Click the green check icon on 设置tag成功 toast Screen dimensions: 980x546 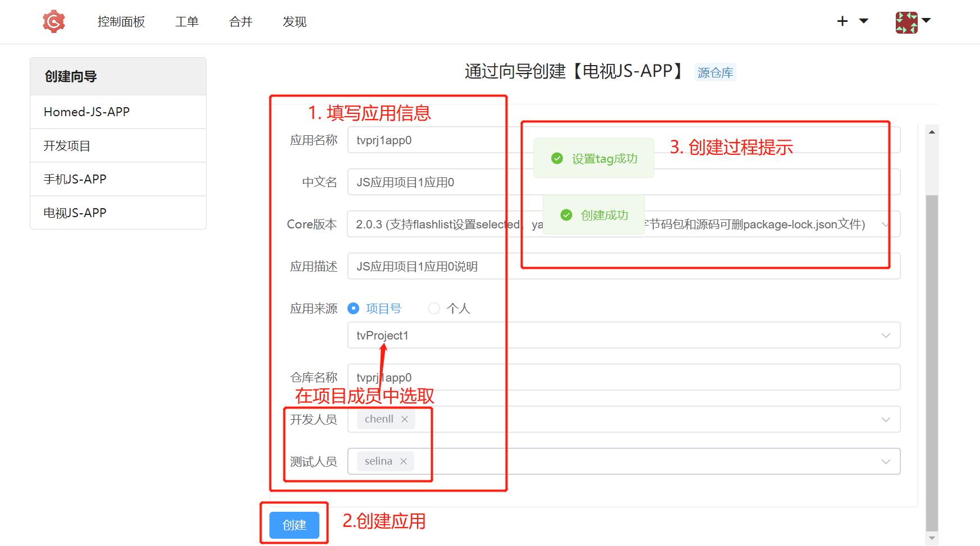click(x=557, y=158)
